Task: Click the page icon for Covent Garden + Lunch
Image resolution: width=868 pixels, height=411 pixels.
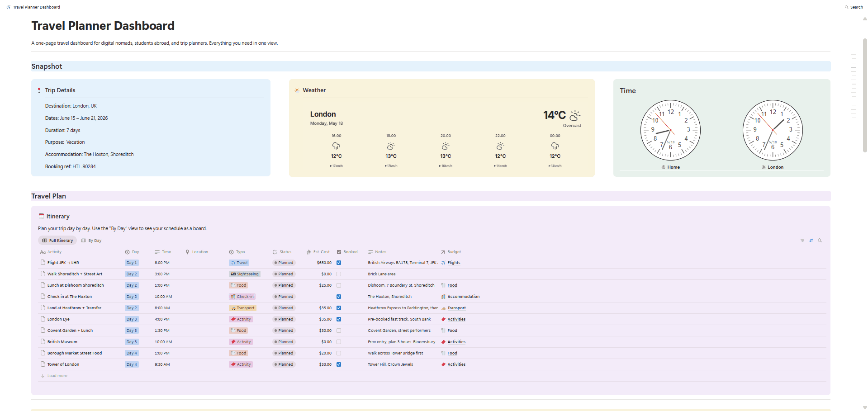Action: [43, 331]
